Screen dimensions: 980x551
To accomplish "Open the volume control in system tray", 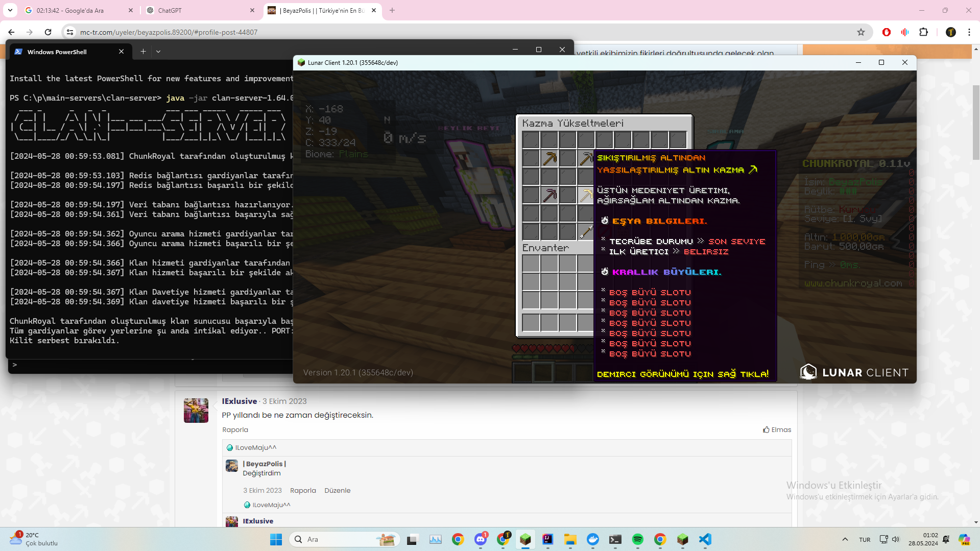I will pyautogui.click(x=896, y=539).
